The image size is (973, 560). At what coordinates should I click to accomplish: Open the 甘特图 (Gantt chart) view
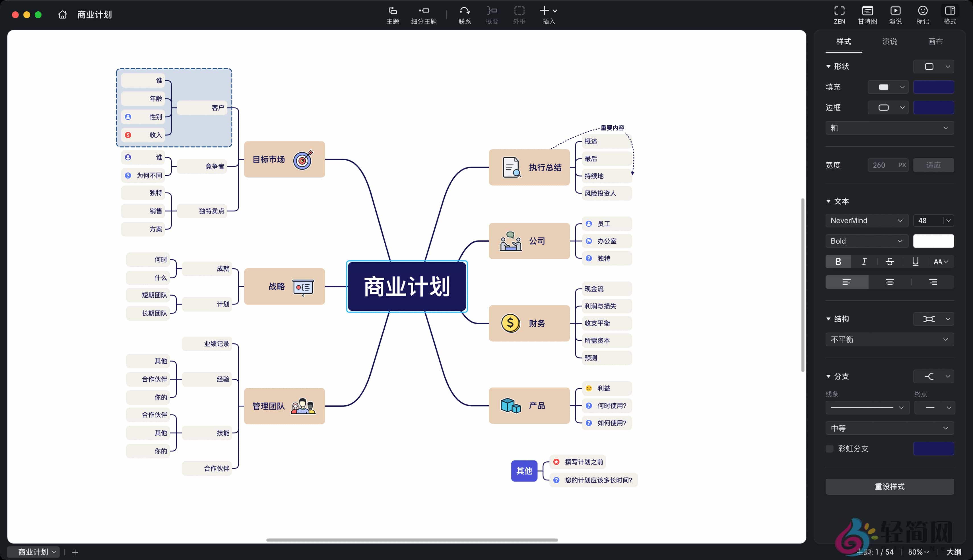[867, 14]
